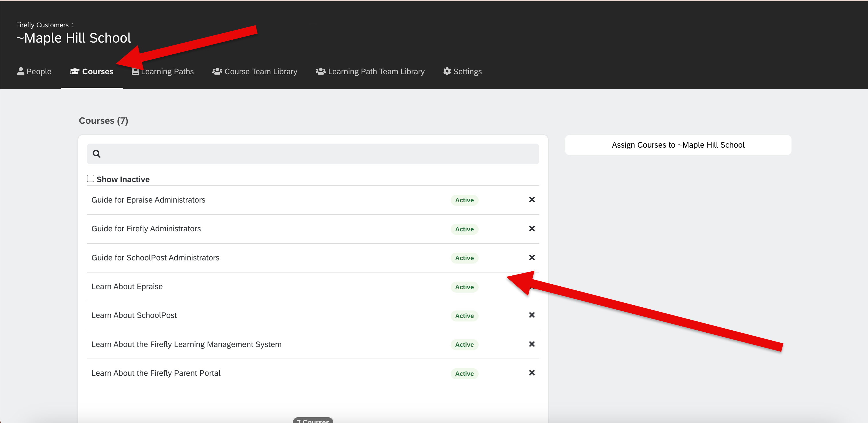The image size is (868, 423).
Task: Click the Learning Path Team Library group icon
Action: pyautogui.click(x=320, y=71)
